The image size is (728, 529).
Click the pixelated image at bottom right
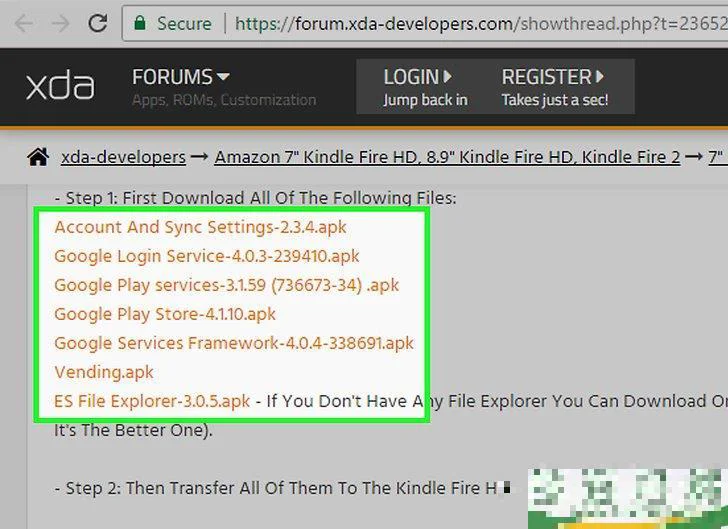[x=628, y=498]
